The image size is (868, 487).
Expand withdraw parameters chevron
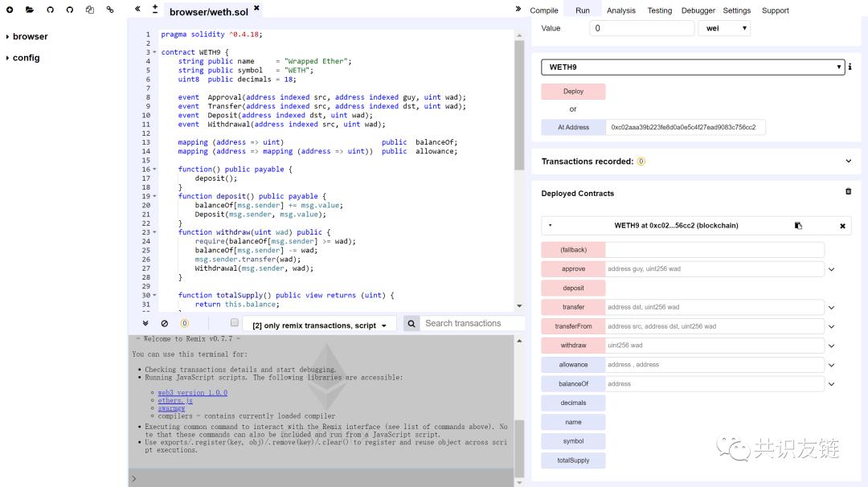[x=832, y=346]
